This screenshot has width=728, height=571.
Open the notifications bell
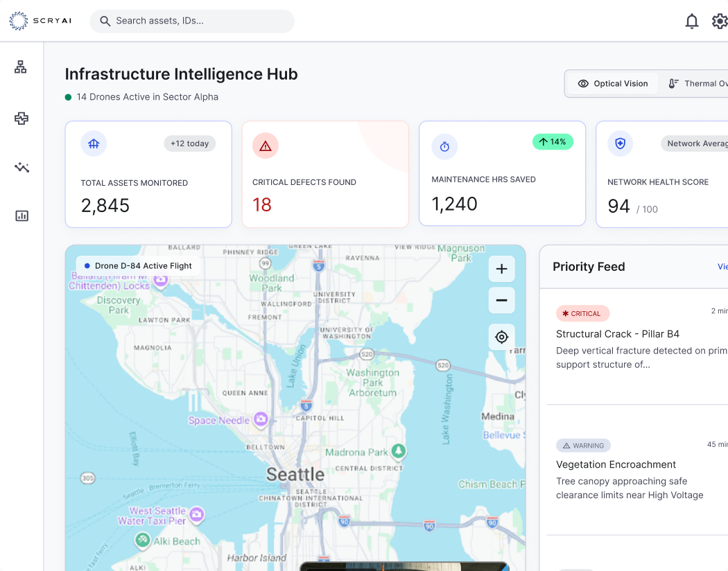tap(692, 21)
